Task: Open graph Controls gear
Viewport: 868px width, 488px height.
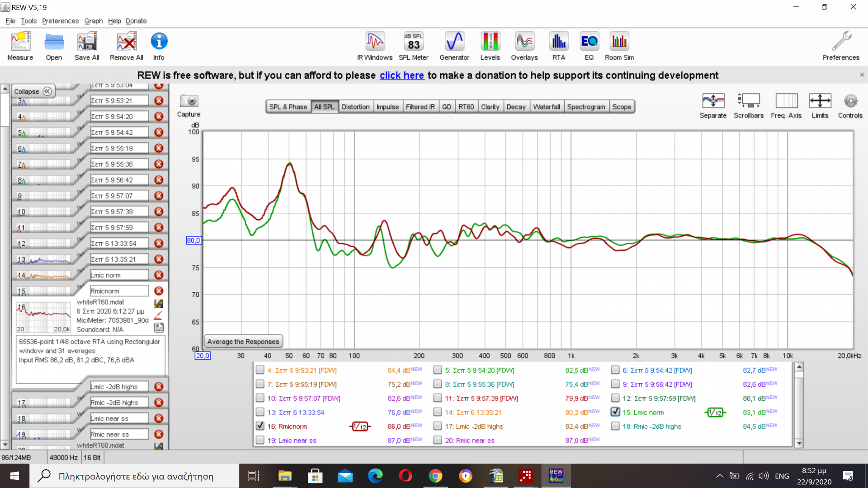Action: (850, 101)
